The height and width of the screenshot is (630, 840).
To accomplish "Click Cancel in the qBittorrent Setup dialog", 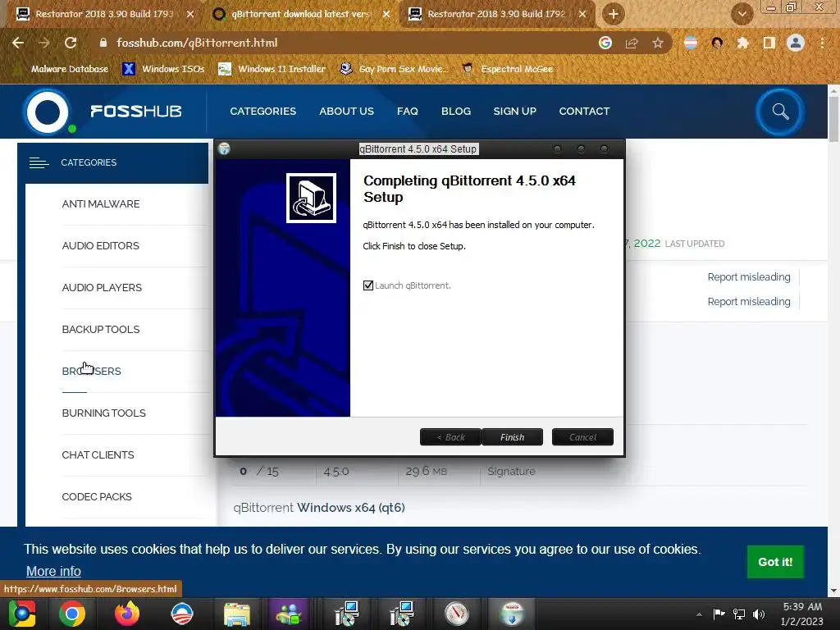I will (x=582, y=437).
